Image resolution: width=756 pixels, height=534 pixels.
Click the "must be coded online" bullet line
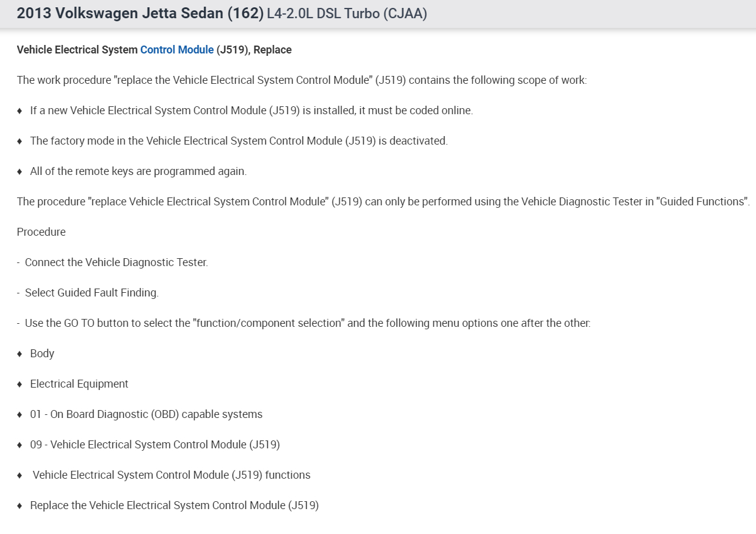click(x=251, y=111)
